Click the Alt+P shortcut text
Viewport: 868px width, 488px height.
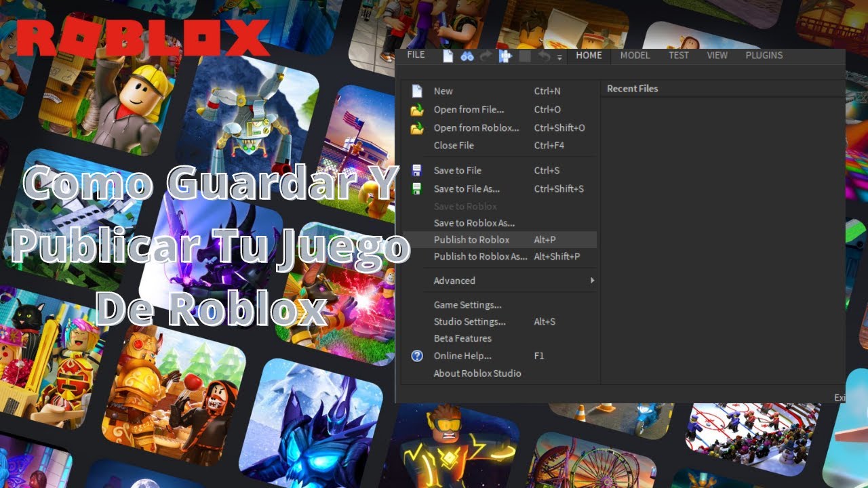coord(545,239)
